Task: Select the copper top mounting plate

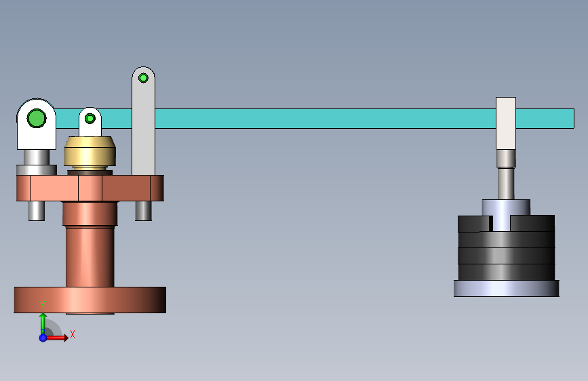Action: point(90,188)
